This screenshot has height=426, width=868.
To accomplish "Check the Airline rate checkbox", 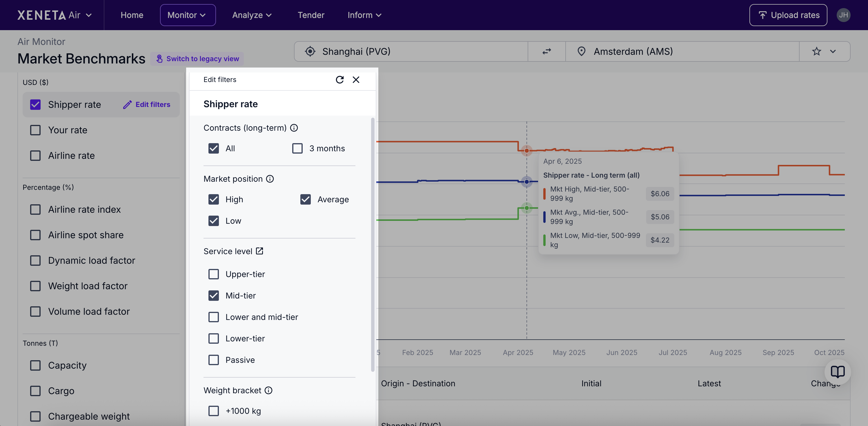I will click(x=35, y=156).
